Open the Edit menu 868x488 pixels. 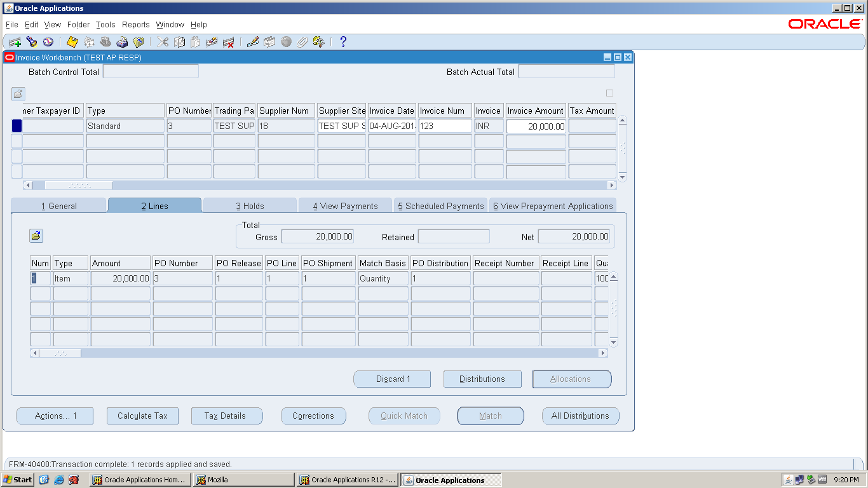pyautogui.click(x=32, y=25)
